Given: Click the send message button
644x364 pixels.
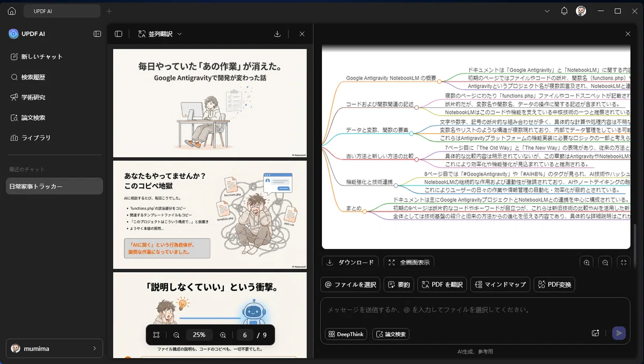Looking at the screenshot, I should tap(619, 333).
